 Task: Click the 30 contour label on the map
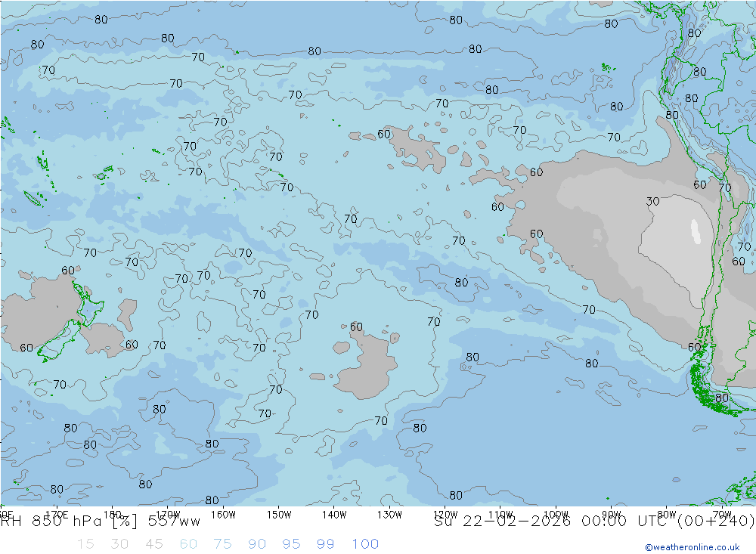653,201
